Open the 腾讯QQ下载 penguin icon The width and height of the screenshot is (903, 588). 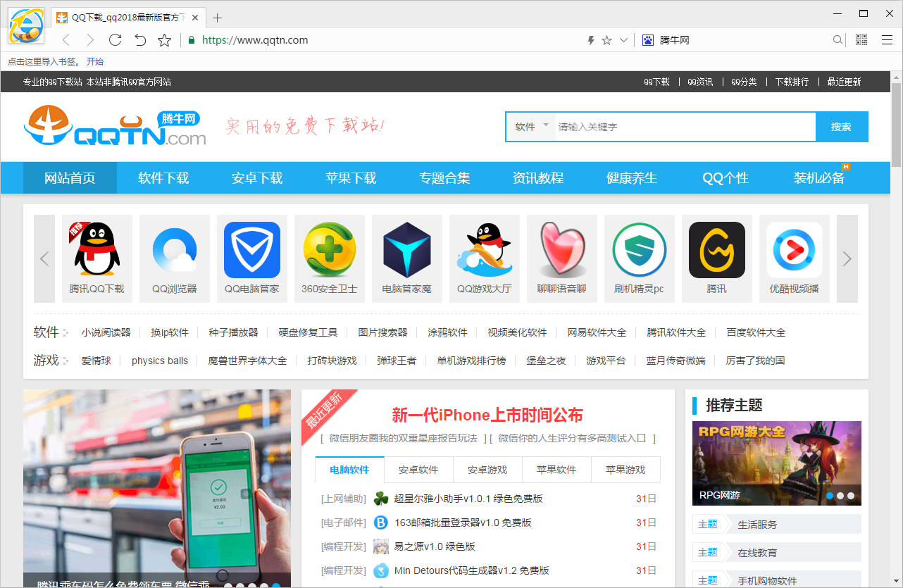pos(96,250)
